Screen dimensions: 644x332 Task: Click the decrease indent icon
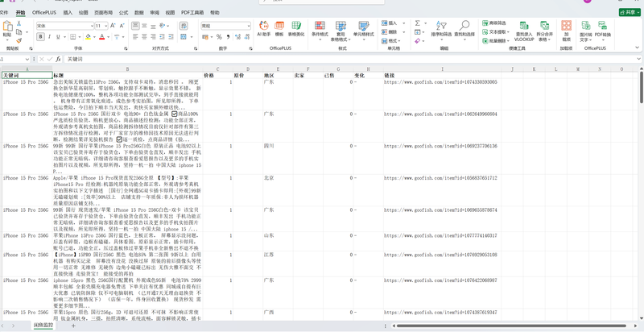click(163, 36)
